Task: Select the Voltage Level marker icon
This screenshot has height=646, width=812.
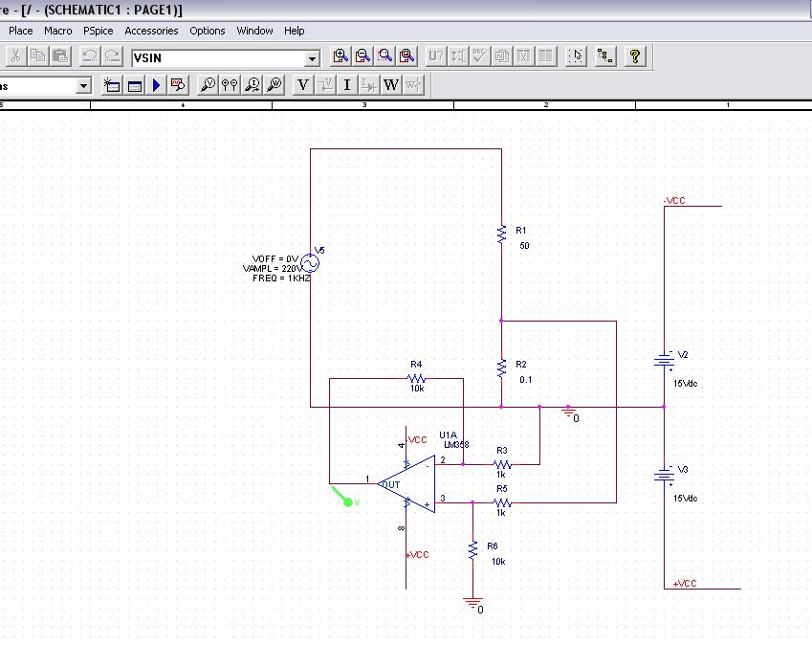Action: coord(208,85)
